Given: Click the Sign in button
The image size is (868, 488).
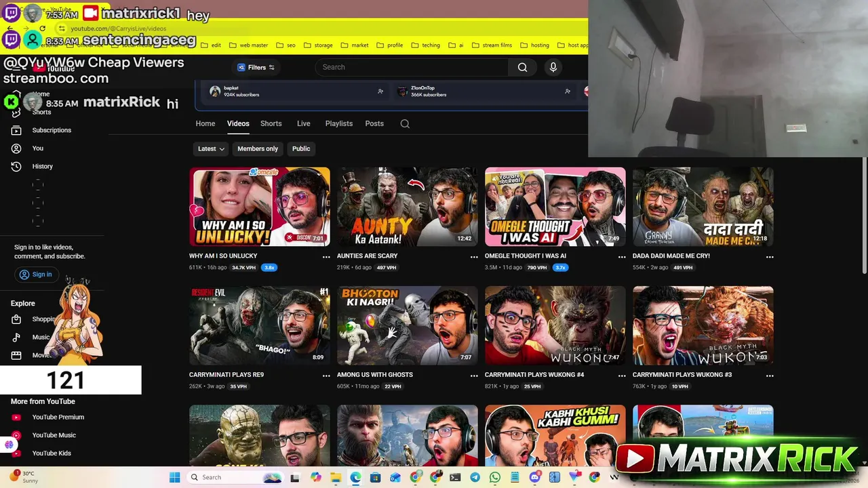Looking at the screenshot, I should tap(36, 274).
